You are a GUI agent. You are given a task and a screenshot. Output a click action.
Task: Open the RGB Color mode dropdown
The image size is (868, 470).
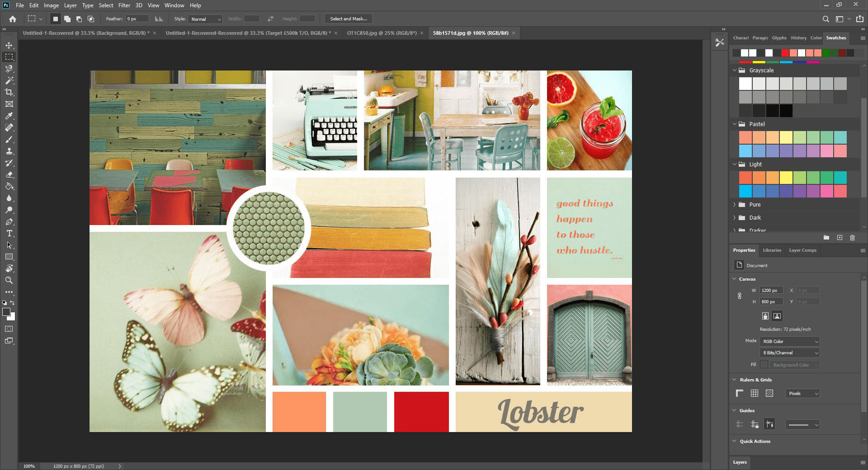(789, 341)
